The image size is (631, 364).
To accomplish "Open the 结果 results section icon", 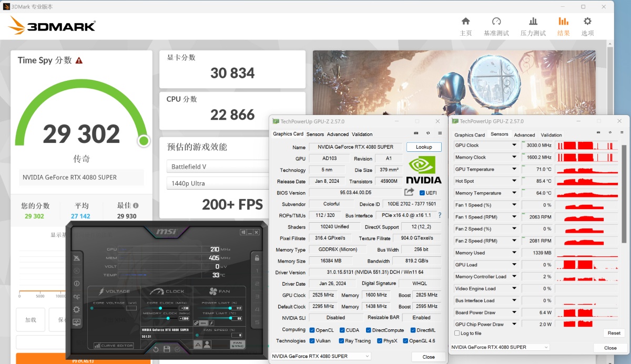I will pyautogui.click(x=563, y=22).
